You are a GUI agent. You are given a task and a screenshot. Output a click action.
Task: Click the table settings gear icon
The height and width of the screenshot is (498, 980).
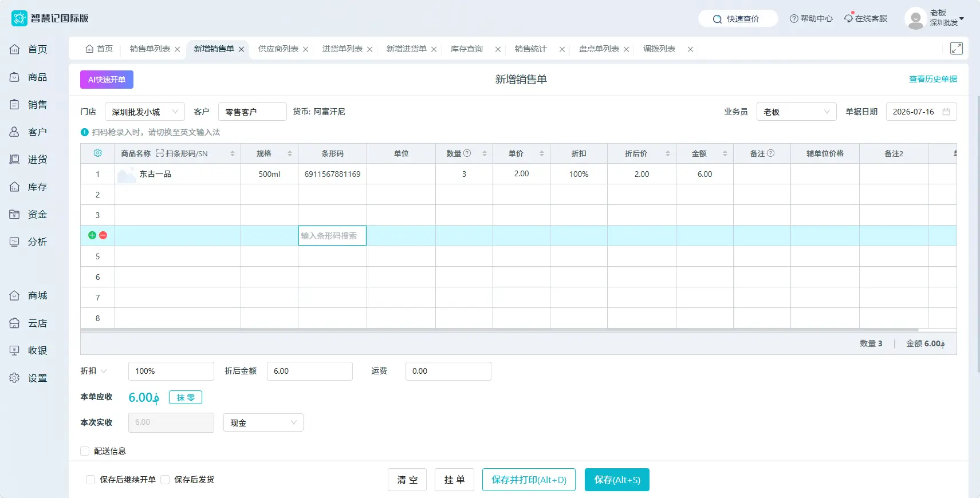[97, 153]
